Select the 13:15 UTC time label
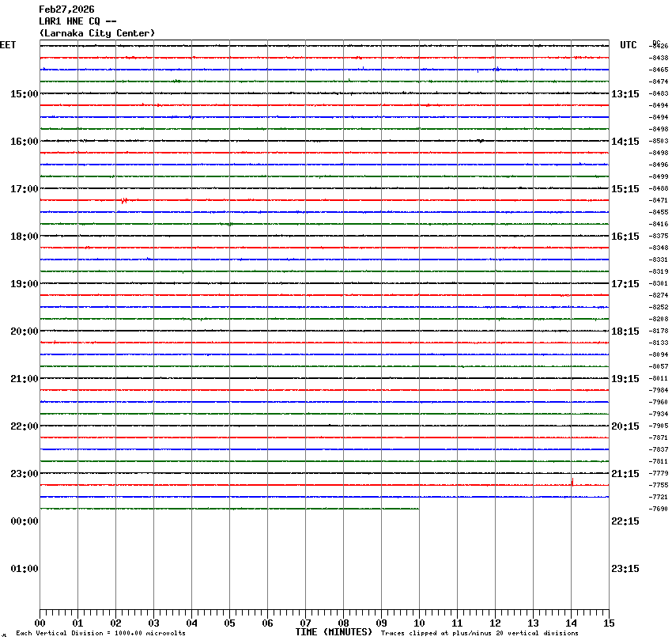672x644 pixels. point(625,94)
